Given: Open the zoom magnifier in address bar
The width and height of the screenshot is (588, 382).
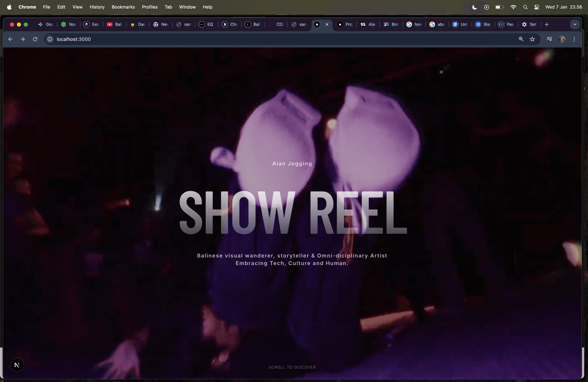Looking at the screenshot, I should [x=521, y=39].
